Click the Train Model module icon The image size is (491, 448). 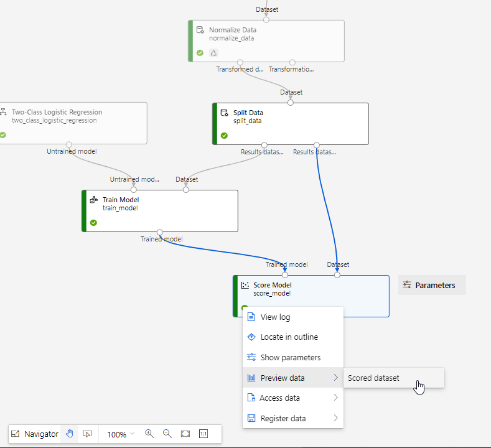[x=94, y=200]
